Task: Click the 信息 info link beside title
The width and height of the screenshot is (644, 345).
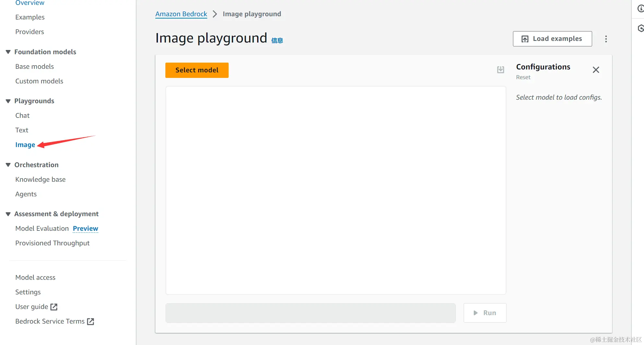Action: tap(277, 40)
